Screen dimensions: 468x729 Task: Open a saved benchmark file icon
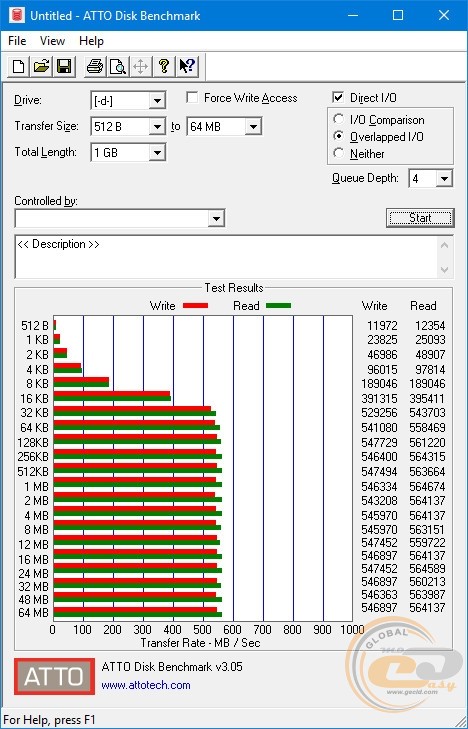point(41,67)
